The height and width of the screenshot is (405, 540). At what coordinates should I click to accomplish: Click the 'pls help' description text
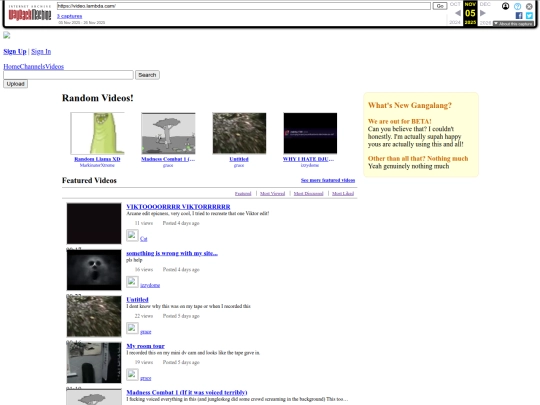(134, 260)
